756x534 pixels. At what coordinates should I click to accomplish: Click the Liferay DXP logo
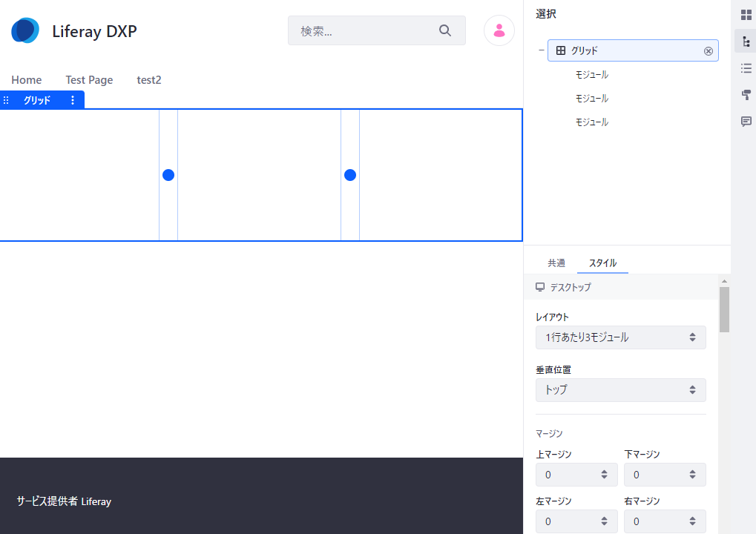tap(25, 31)
